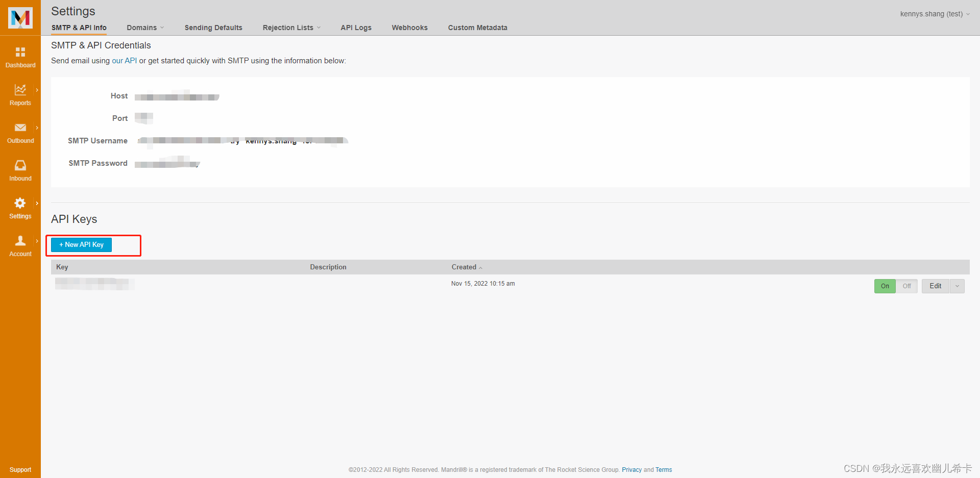
Task: Expand the Domains dropdown menu
Action: (x=145, y=28)
